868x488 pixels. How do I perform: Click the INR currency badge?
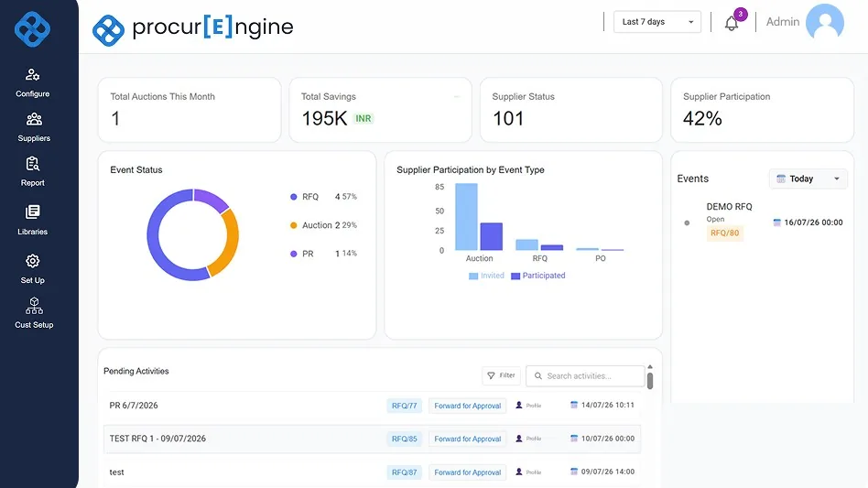(363, 118)
